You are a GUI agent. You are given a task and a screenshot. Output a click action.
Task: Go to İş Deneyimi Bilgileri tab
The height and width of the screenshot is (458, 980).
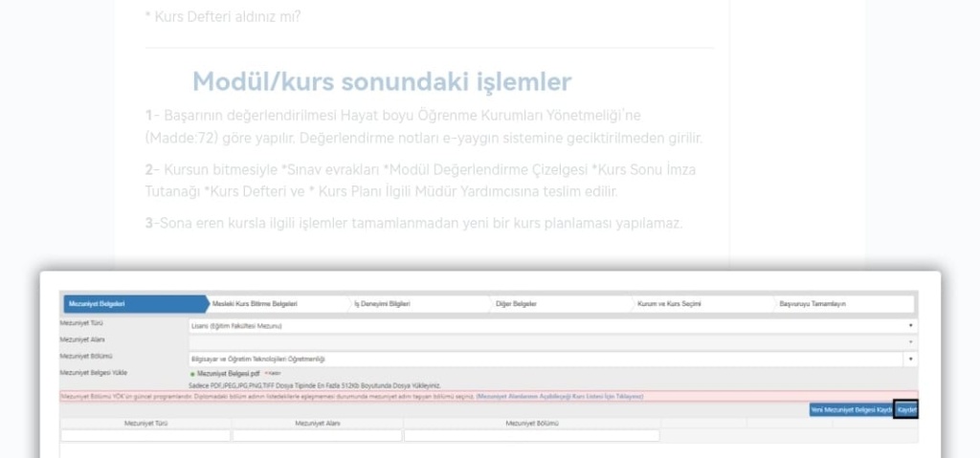(x=383, y=304)
